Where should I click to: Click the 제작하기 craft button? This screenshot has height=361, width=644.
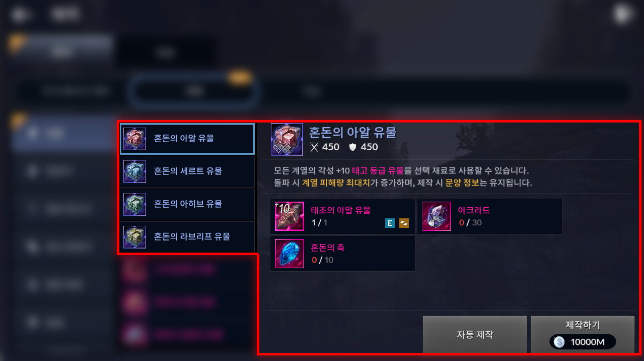click(583, 335)
